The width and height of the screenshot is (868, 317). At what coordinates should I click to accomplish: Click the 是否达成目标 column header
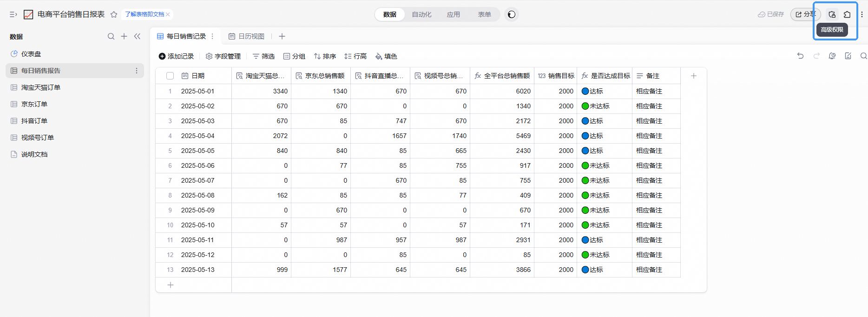605,76
